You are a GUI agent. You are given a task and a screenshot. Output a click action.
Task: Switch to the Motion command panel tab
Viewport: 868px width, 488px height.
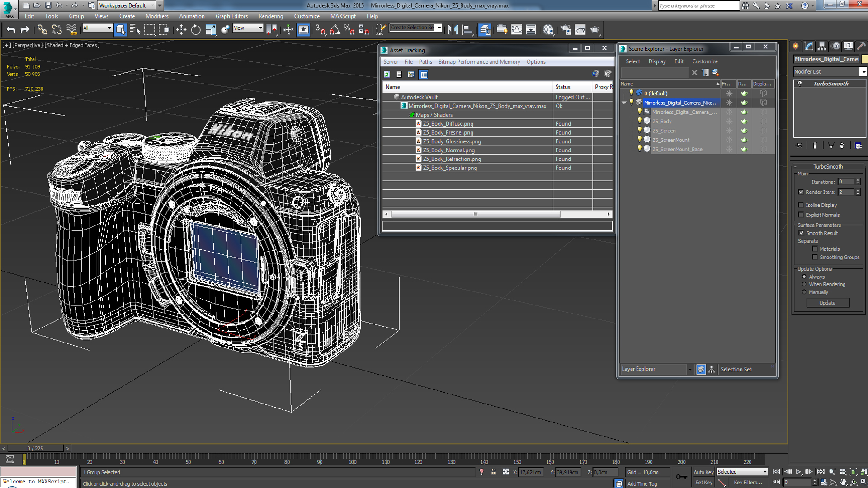pos(836,46)
